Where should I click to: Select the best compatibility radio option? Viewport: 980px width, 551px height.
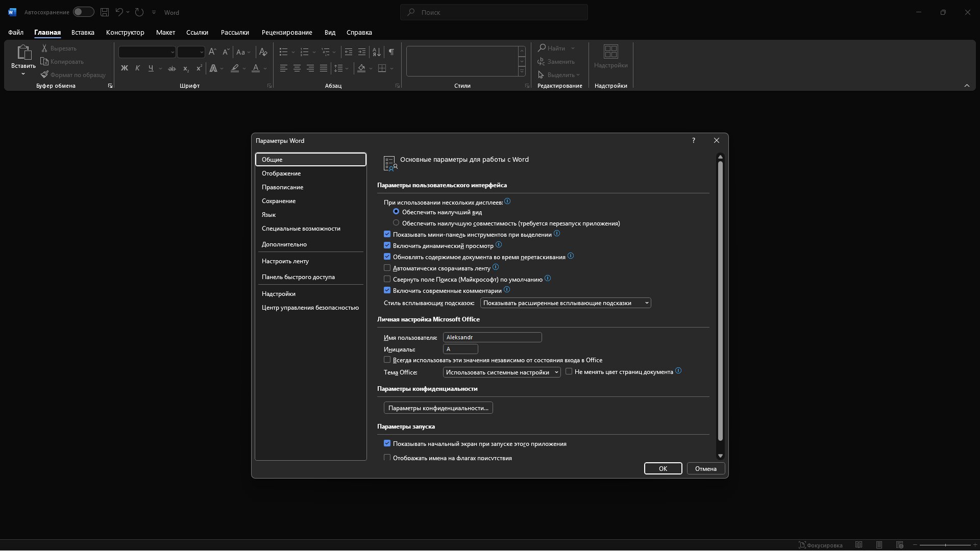point(396,223)
